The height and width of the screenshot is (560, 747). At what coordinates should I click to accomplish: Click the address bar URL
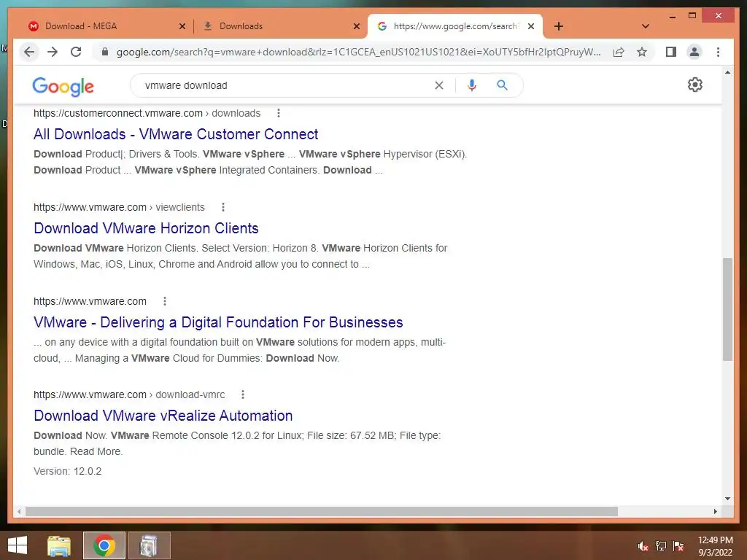pyautogui.click(x=358, y=52)
